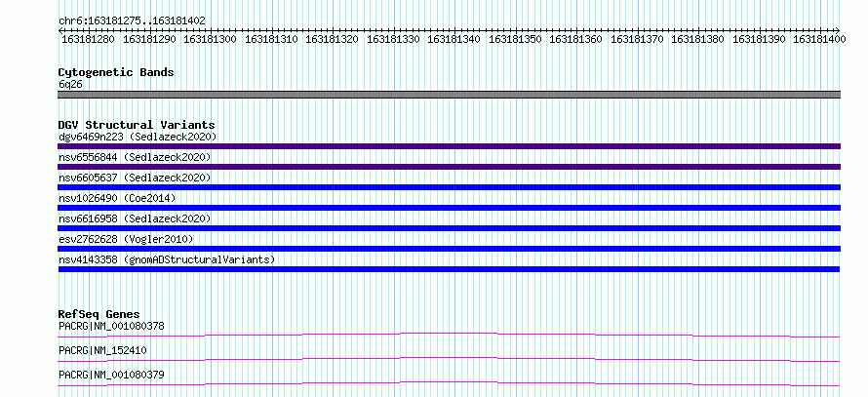Viewport: 868px width, 397px height.
Task: Open variant label esv2762628 (Vogler2010)
Action: tap(126, 239)
